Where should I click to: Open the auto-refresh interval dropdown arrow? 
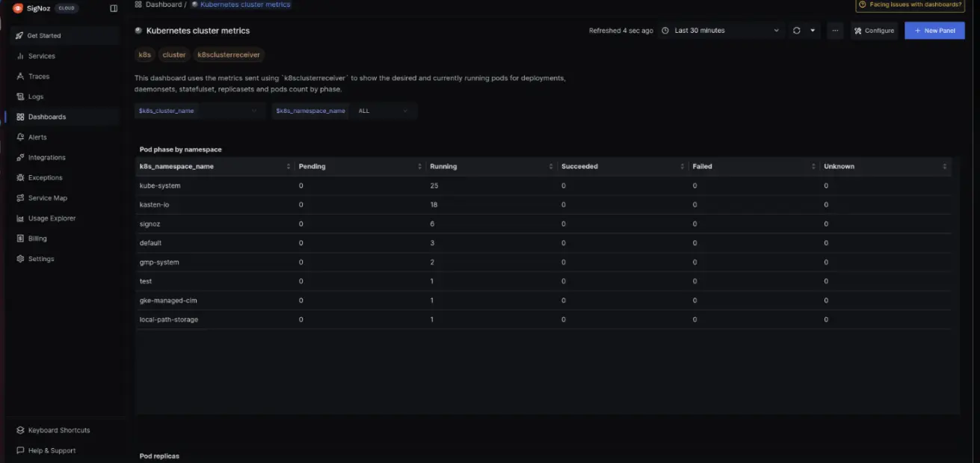pos(813,31)
